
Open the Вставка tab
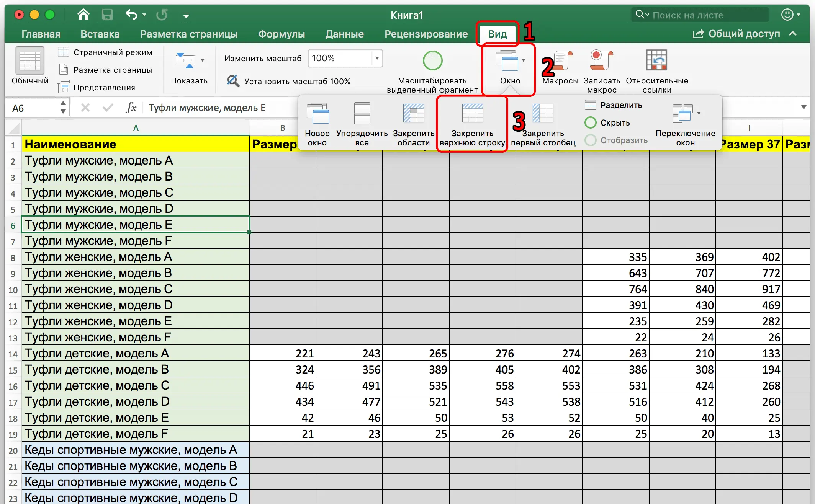(x=100, y=34)
